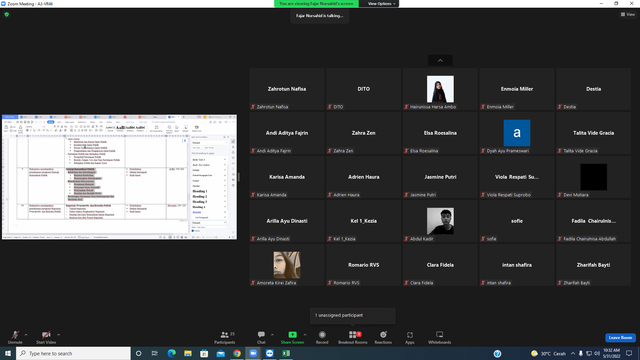Image resolution: width=640 pixels, height=360 pixels.
Task: Select Destia's participant tile
Action: (x=593, y=89)
